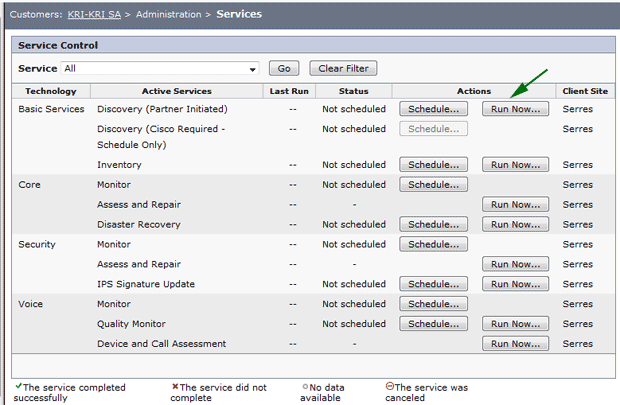Click the Status column header

pyautogui.click(x=353, y=91)
